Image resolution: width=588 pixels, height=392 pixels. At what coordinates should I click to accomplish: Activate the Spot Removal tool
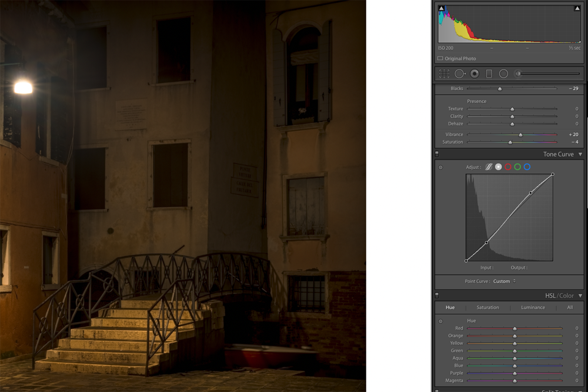click(x=459, y=74)
